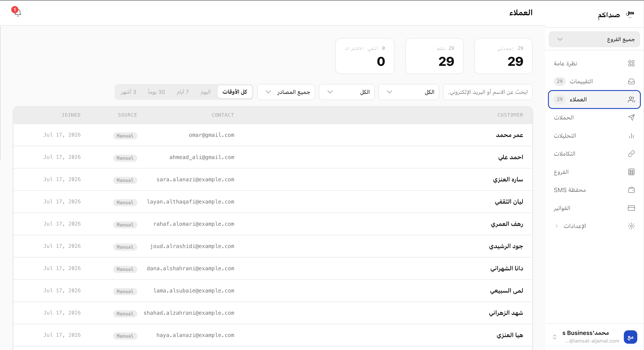Click the invoices card icon
The image size is (644, 350).
coord(631,208)
